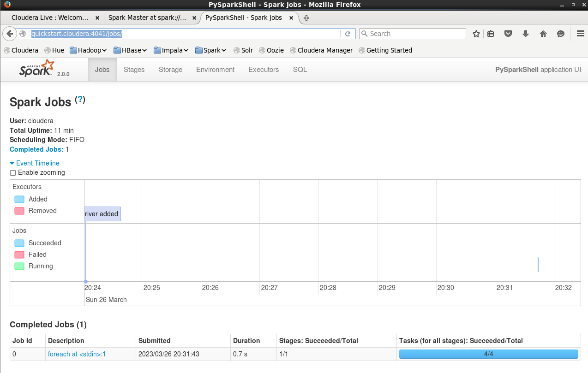Open the Impala bookmarks dropdown
The width and height of the screenshot is (588, 373).
point(171,50)
